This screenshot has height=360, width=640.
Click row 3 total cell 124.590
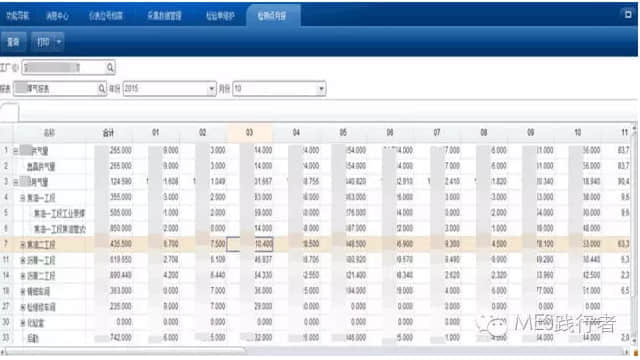(109, 182)
